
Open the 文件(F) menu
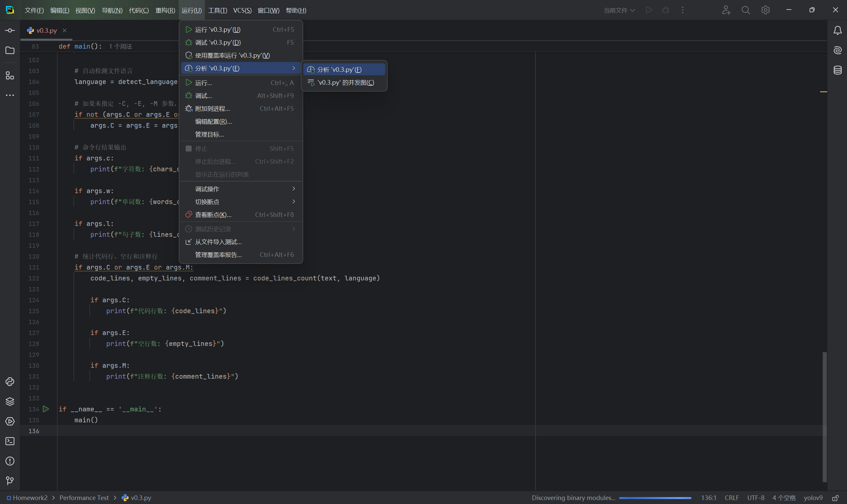click(34, 10)
